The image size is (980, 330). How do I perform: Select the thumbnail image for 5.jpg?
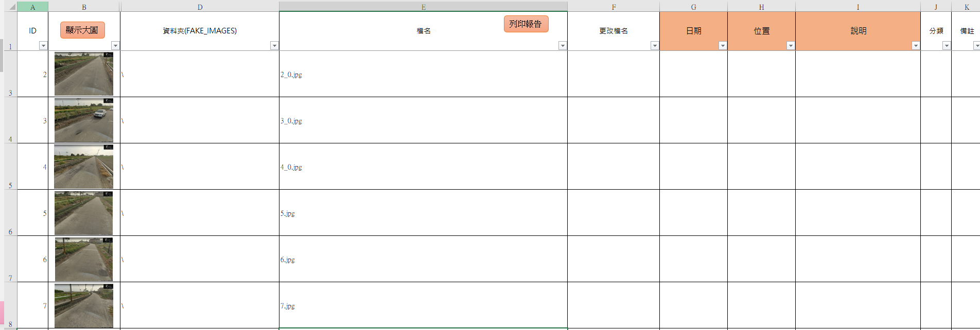(83, 212)
